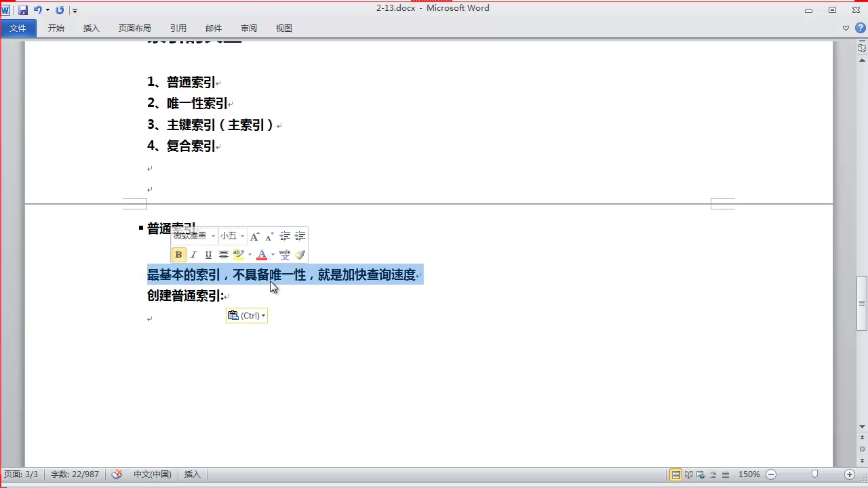Open highlight color dropdown arrow
This screenshot has height=488, width=868.
click(x=250, y=255)
